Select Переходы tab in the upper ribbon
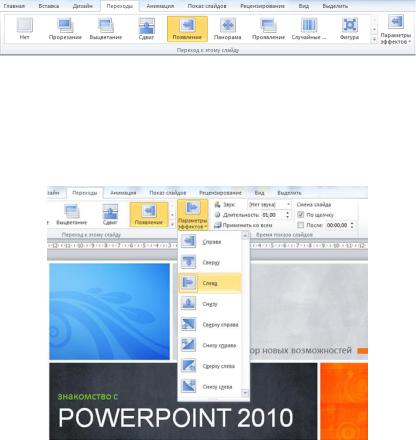This screenshot has height=440, width=416. click(x=120, y=6)
